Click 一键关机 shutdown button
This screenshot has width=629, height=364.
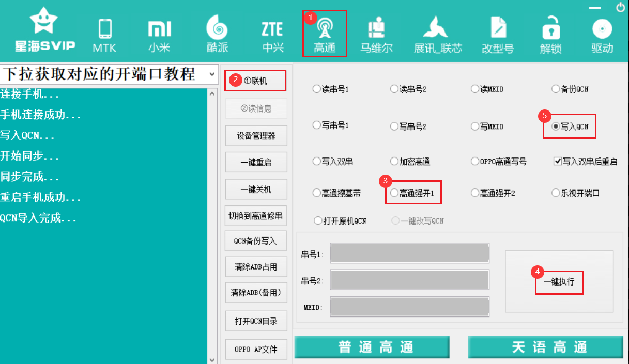click(x=256, y=189)
